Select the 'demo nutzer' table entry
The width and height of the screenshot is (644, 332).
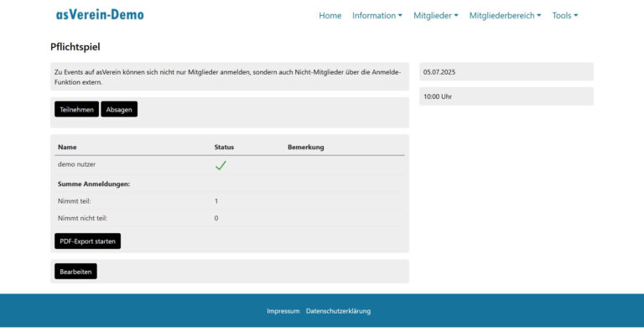(x=77, y=164)
